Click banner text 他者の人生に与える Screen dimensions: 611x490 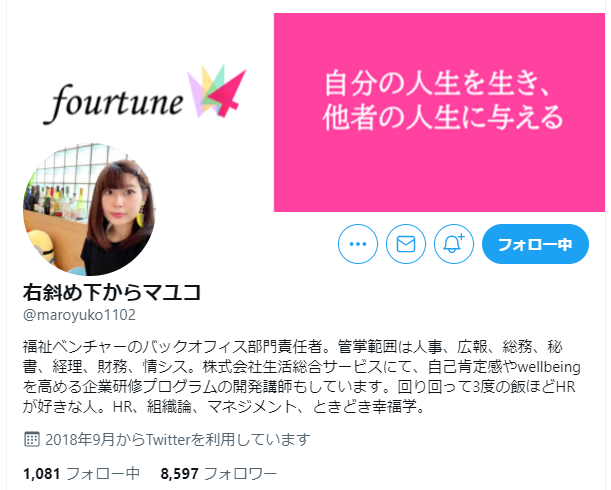click(x=443, y=117)
